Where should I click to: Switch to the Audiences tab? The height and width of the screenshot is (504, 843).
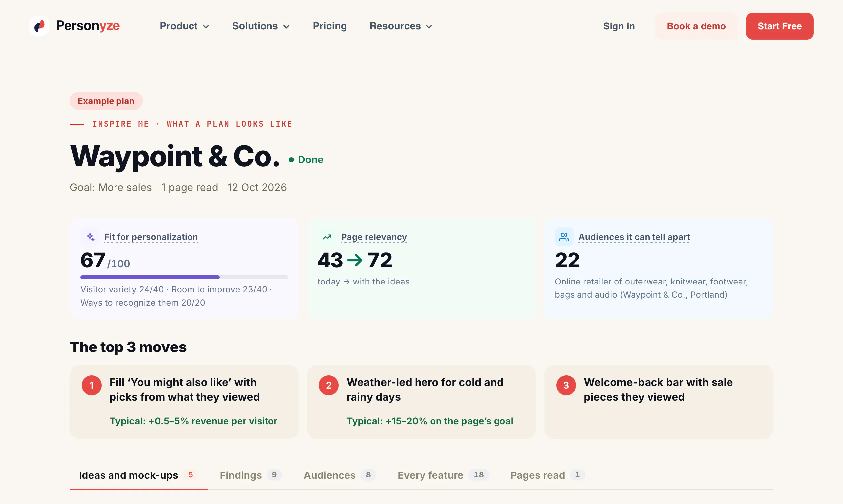tap(339, 475)
